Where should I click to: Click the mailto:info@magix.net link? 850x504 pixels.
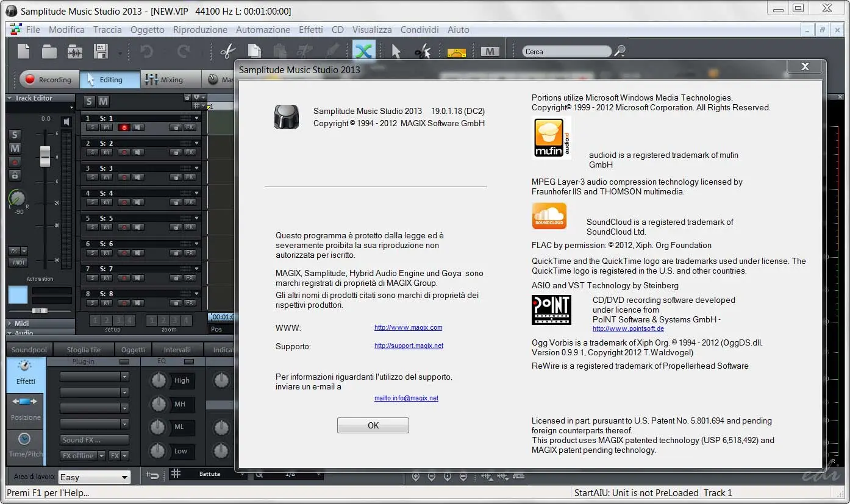pos(406,398)
